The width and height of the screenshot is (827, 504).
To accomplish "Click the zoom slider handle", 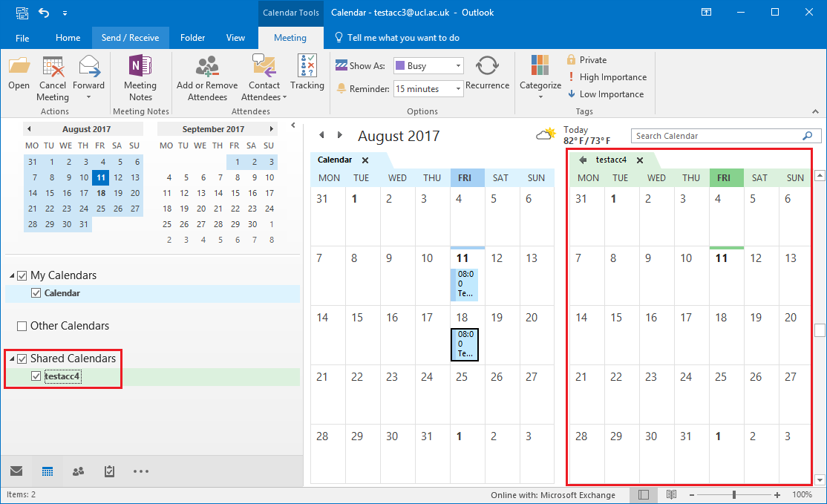I will pyautogui.click(x=733, y=495).
